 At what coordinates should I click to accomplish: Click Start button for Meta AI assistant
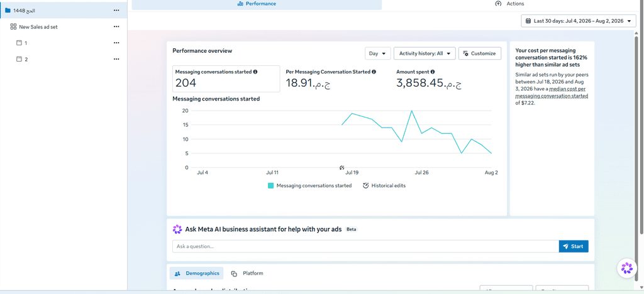574,246
